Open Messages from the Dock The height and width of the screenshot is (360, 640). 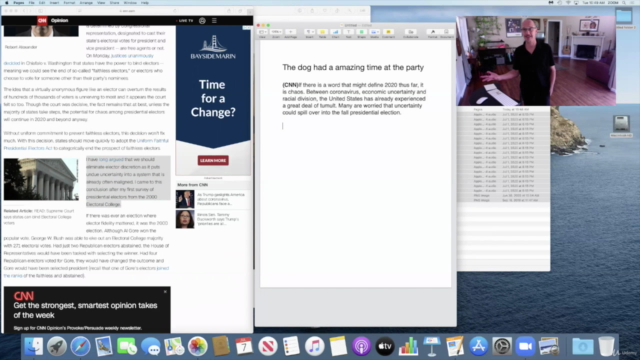pyautogui.click(x=151, y=347)
